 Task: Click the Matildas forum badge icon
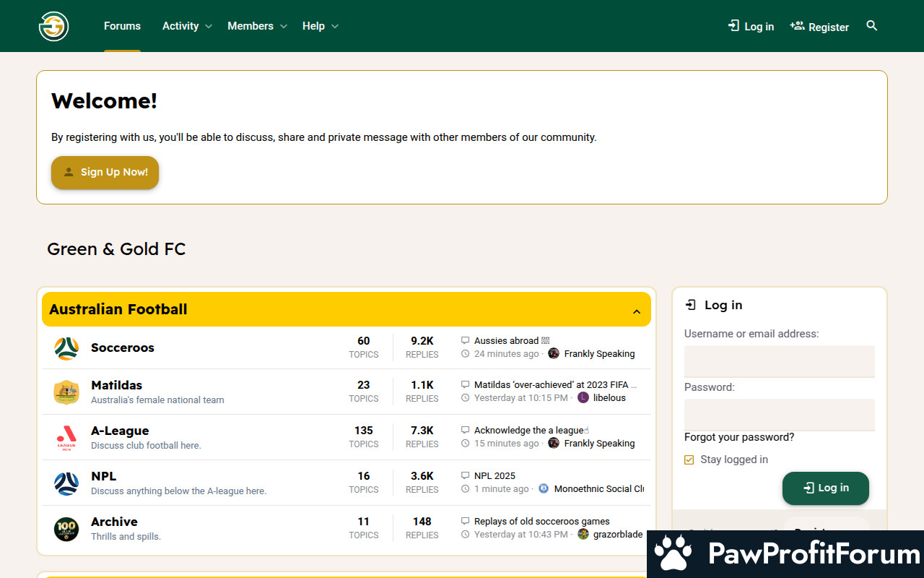coord(66,392)
